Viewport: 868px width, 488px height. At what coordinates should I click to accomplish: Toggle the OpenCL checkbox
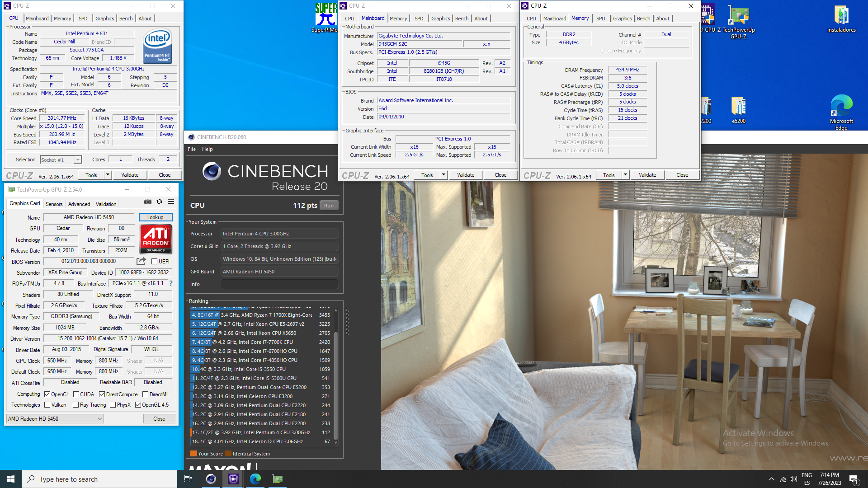[x=47, y=394]
